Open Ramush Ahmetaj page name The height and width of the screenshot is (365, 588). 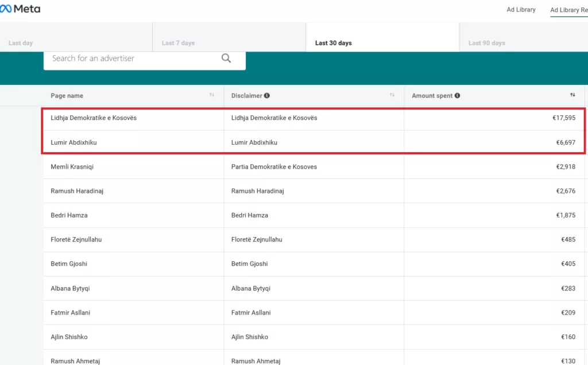click(x=75, y=361)
